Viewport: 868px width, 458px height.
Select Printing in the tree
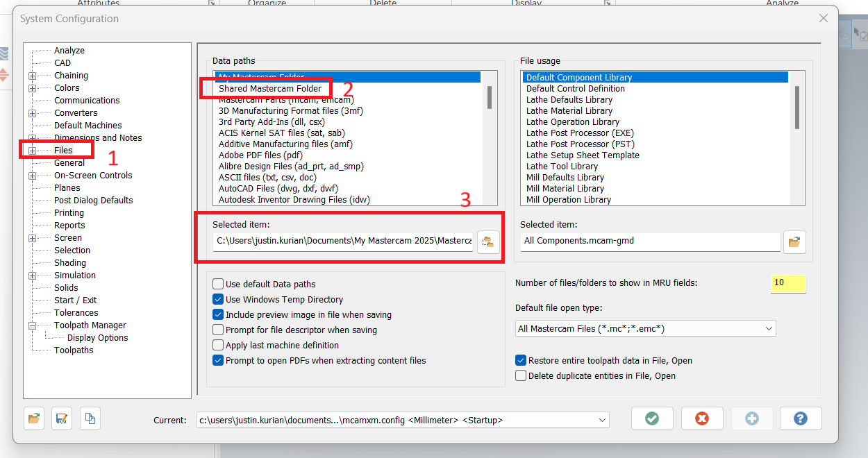[69, 212]
